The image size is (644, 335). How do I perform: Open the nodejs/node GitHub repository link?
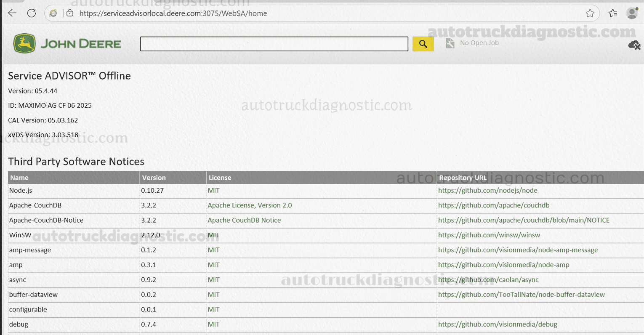pos(487,190)
